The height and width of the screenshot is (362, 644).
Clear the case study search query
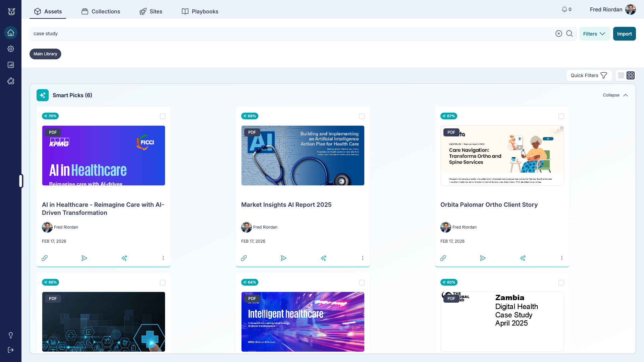coord(558,34)
